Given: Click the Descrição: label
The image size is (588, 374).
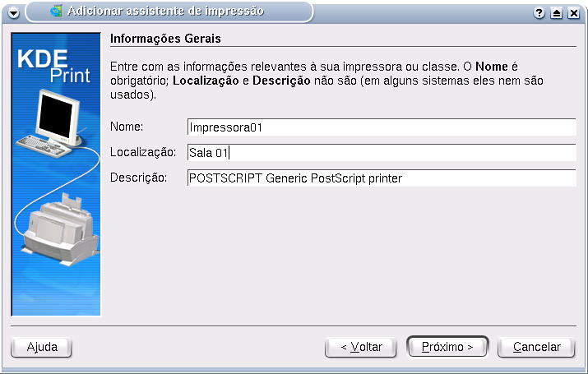Looking at the screenshot, I should coord(138,178).
